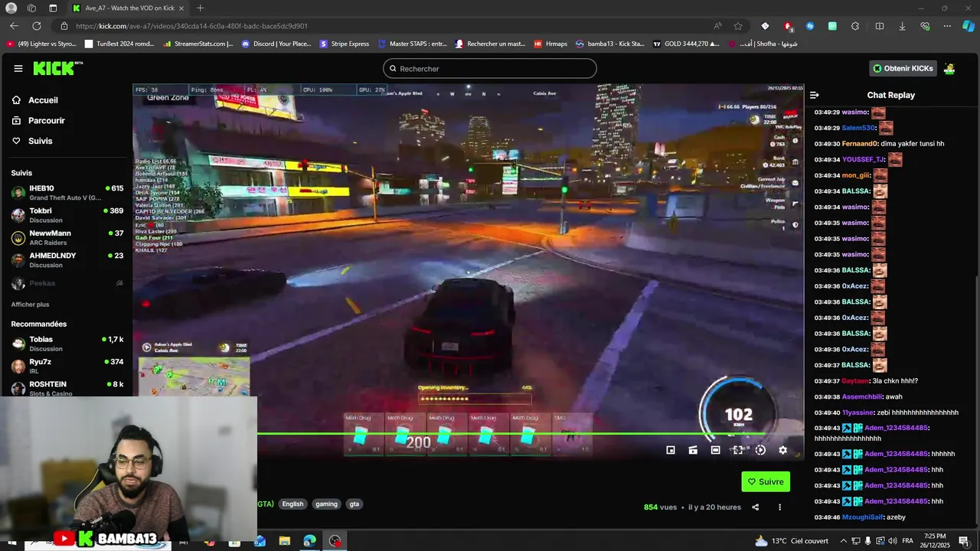Open weather widget 13°C Ciel couvert
This screenshot has width=980, height=551.
click(x=792, y=541)
